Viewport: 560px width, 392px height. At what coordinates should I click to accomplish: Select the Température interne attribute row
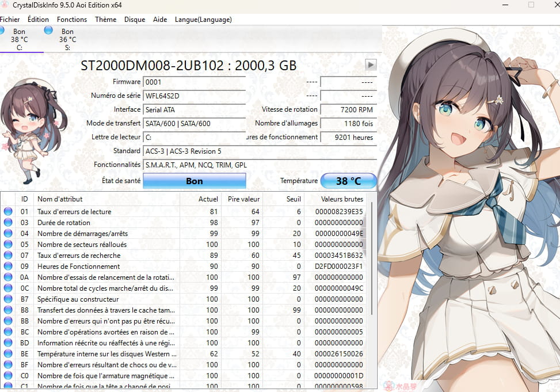(184, 354)
